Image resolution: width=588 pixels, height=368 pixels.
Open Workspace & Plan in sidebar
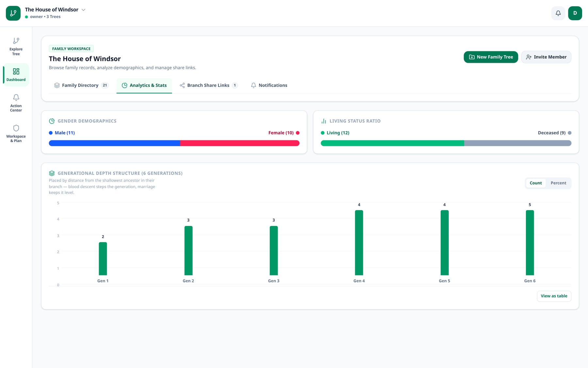pos(16,133)
